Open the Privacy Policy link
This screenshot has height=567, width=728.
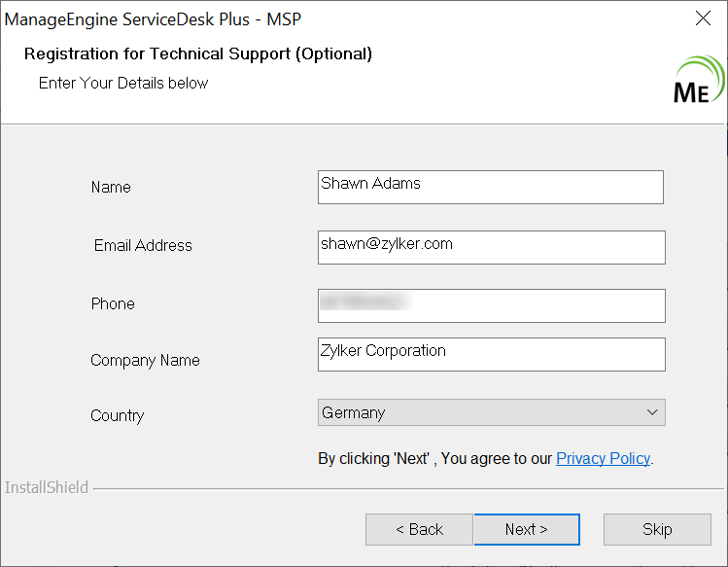pos(603,458)
